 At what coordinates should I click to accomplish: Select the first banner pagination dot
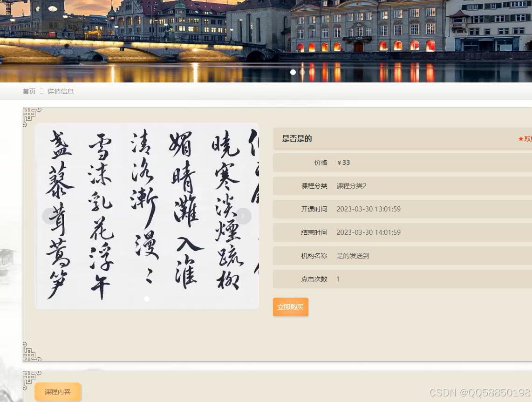click(x=293, y=72)
